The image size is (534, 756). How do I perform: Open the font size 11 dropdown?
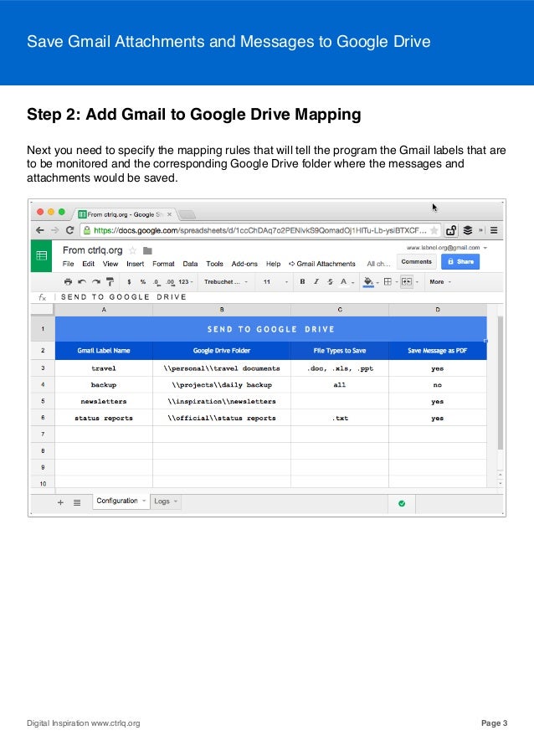275,281
